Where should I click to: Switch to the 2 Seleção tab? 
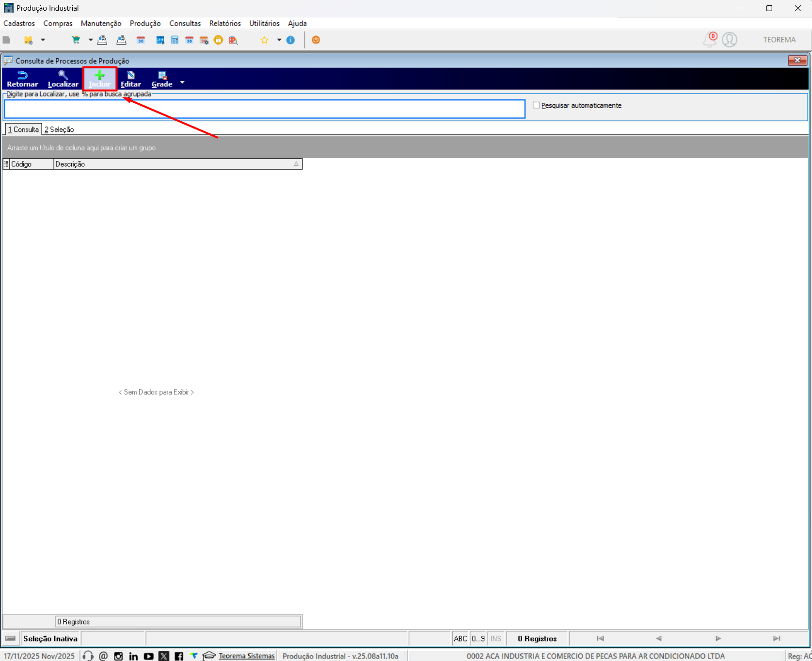click(x=59, y=129)
